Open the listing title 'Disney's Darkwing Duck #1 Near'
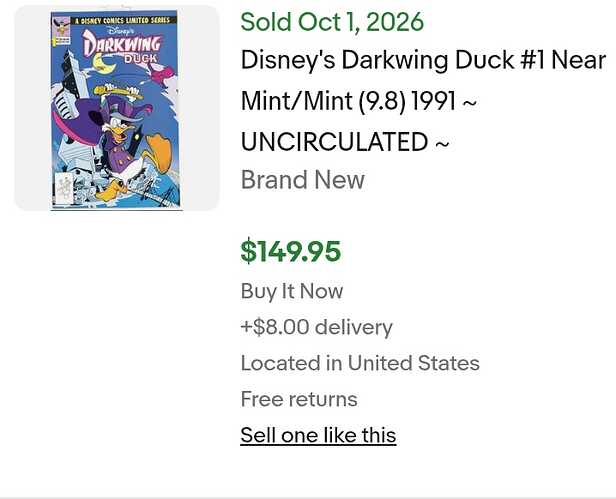616x499 pixels. pyautogui.click(x=423, y=60)
